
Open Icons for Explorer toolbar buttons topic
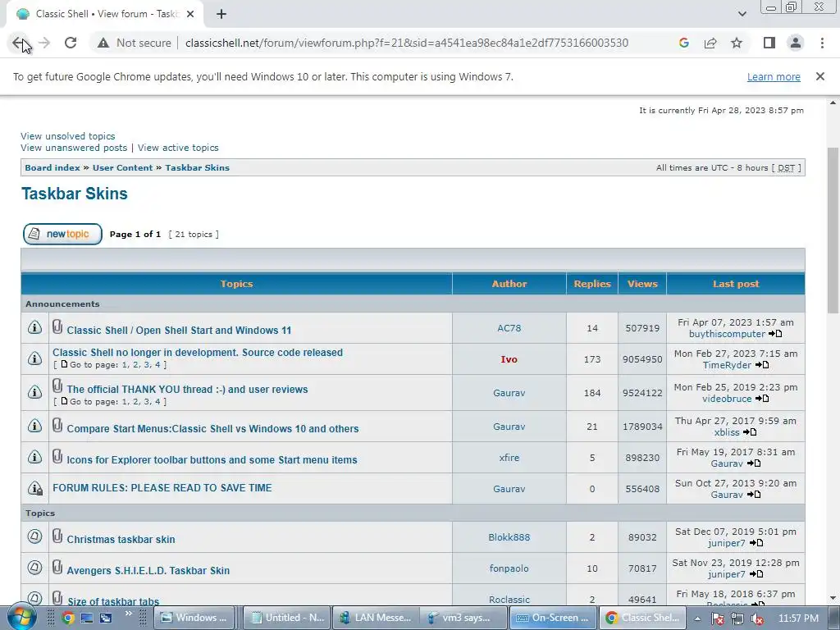coord(212,459)
